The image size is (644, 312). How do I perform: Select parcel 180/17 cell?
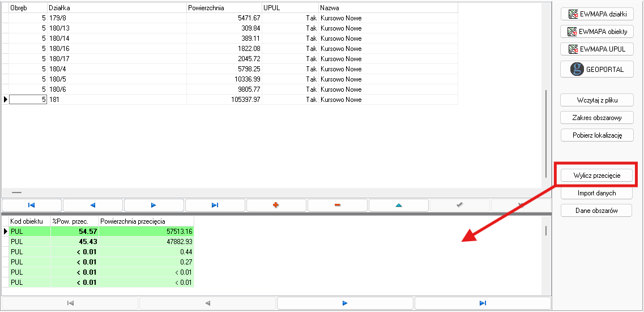(117, 59)
